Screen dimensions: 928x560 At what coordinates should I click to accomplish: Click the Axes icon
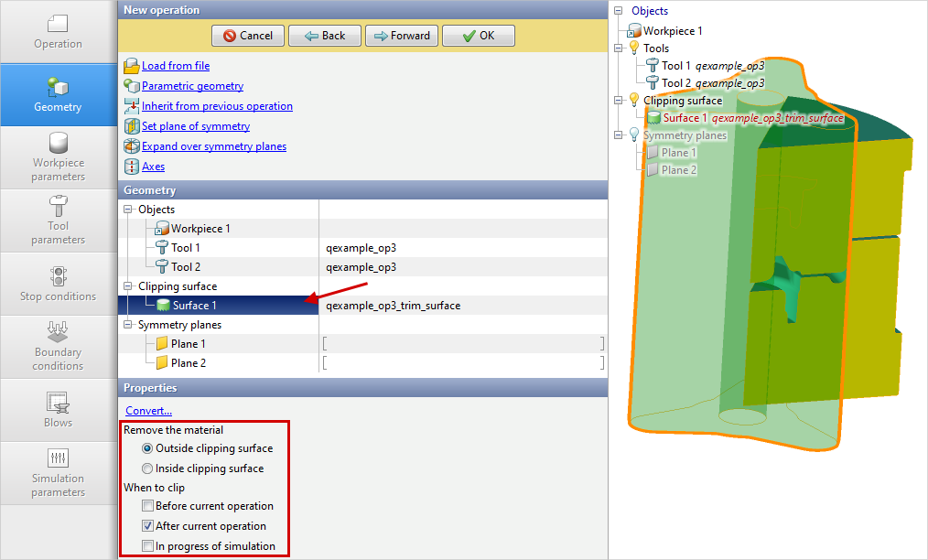point(131,167)
